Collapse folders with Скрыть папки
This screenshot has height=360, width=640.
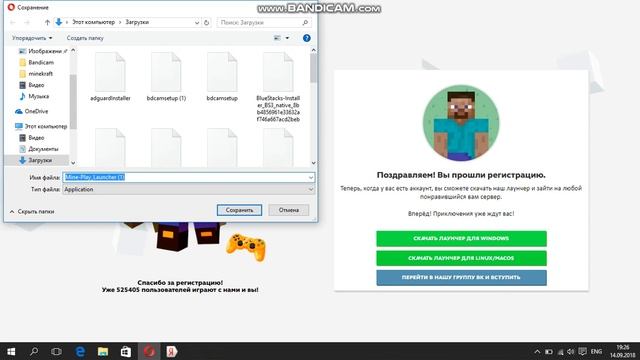point(32,212)
